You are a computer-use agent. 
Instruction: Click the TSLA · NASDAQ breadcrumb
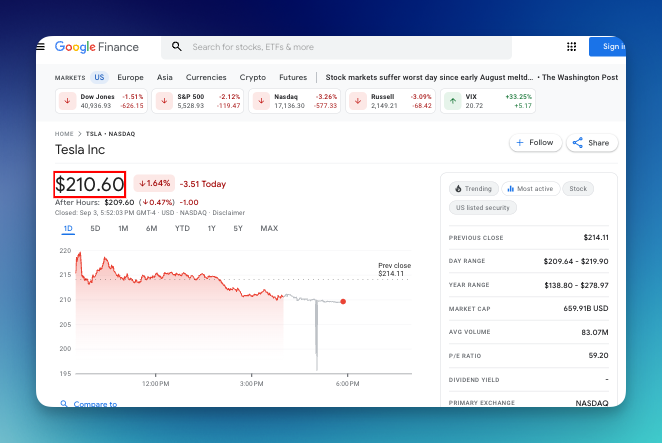[x=111, y=134]
